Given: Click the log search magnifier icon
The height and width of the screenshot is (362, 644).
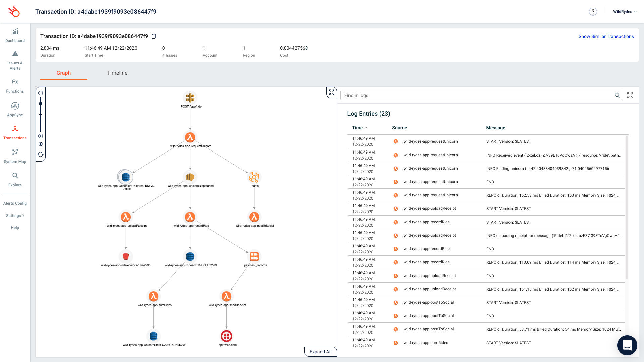Looking at the screenshot, I should [617, 95].
